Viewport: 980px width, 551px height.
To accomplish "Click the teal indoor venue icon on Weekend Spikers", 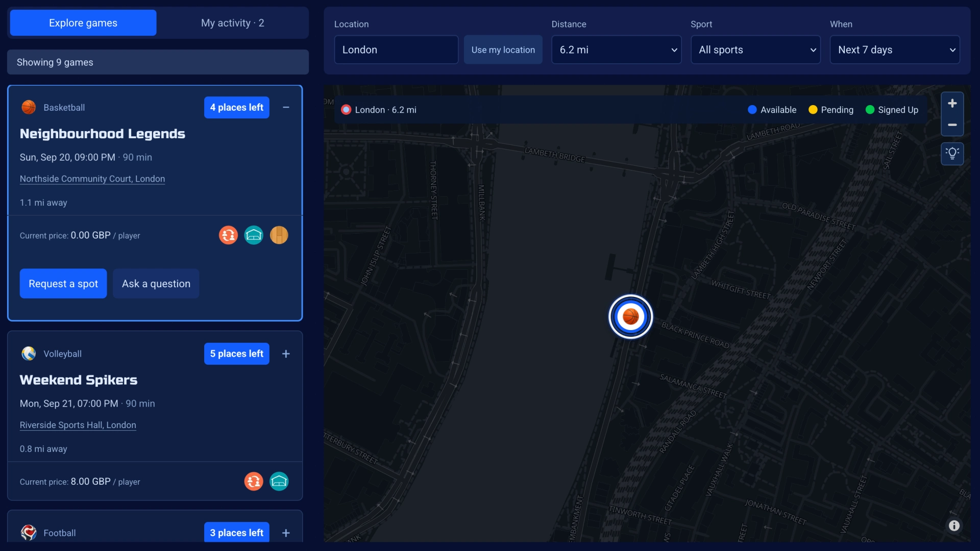I will (279, 482).
